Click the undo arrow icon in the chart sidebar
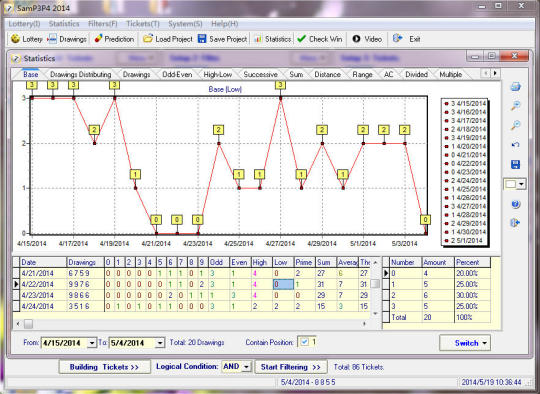540x394 pixels. [515, 145]
